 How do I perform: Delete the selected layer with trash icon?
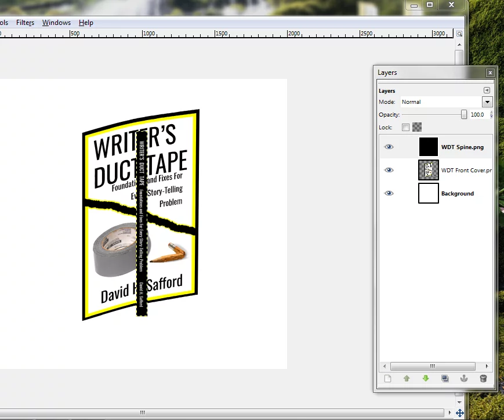(x=483, y=379)
